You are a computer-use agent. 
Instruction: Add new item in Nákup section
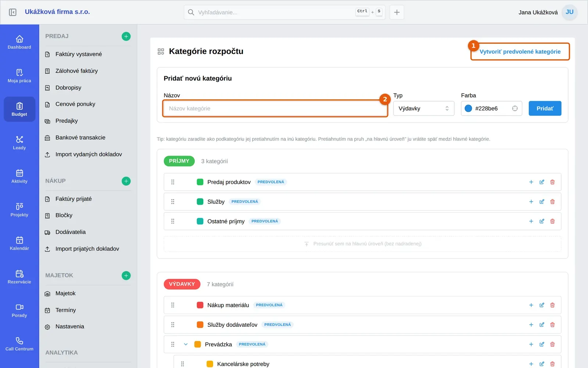(126, 181)
